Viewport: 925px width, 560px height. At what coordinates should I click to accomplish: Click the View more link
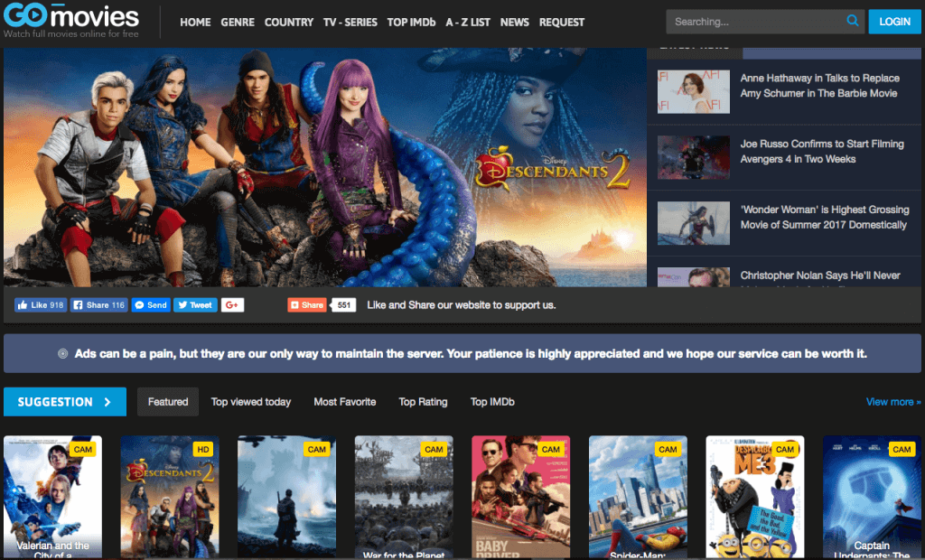893,402
